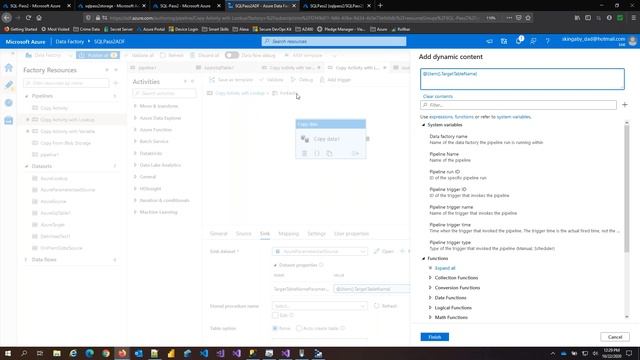Click the add resource plus icon in Factory Resources

(x=116, y=83)
